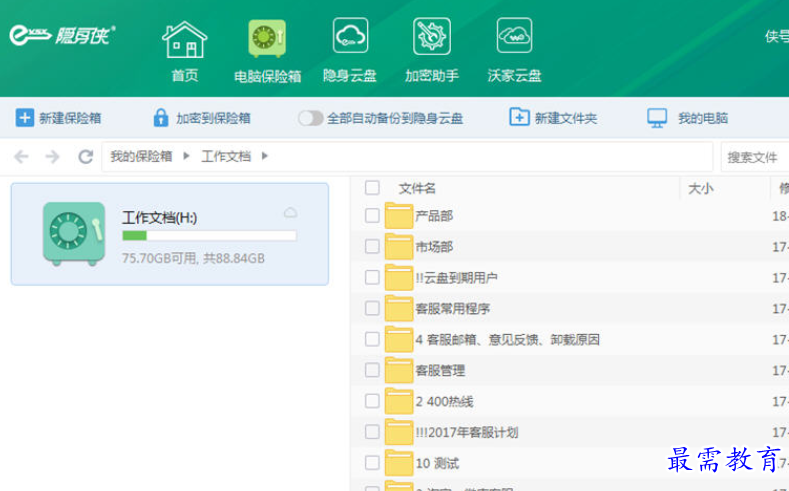Click the 新建文件夹 button

pos(553,118)
